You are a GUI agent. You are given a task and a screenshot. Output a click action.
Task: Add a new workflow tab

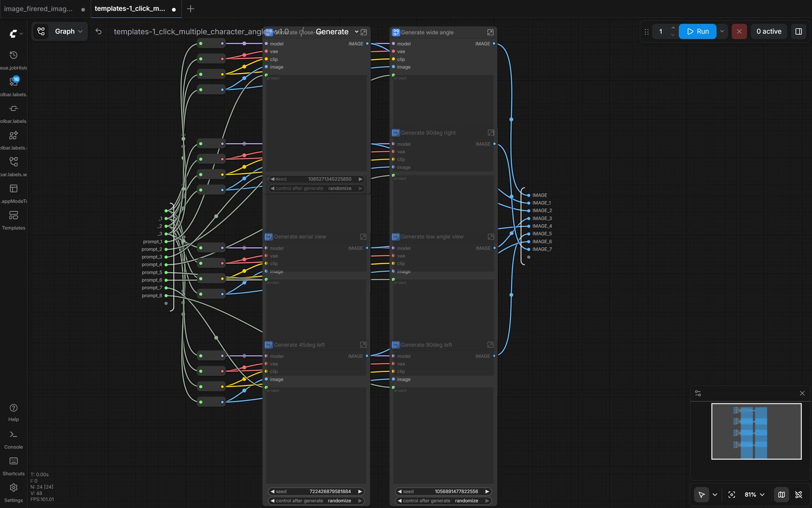(191, 9)
